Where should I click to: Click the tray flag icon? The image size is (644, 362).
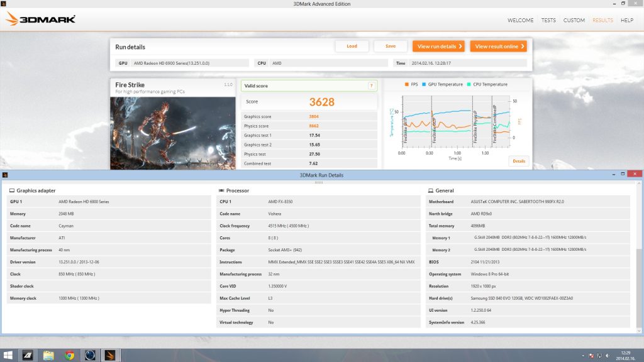click(x=591, y=356)
